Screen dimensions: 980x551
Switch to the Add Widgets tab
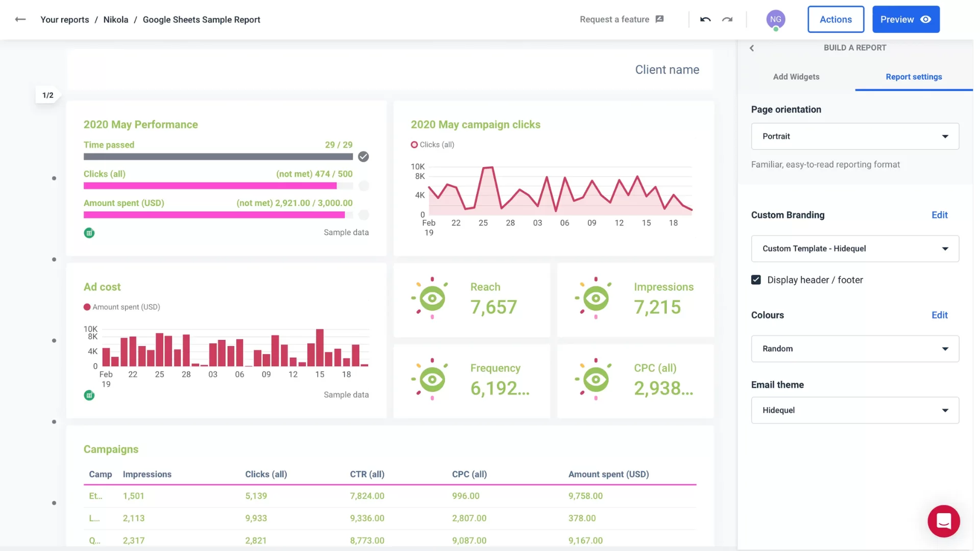coord(796,77)
